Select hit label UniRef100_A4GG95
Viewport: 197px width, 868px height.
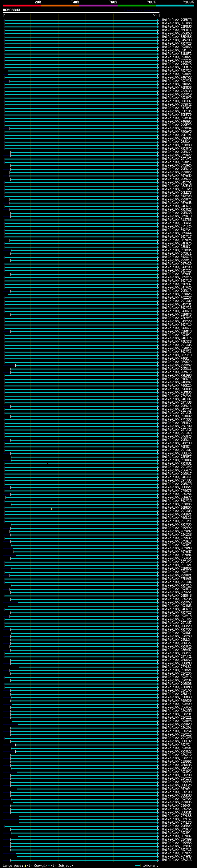(177, 121)
